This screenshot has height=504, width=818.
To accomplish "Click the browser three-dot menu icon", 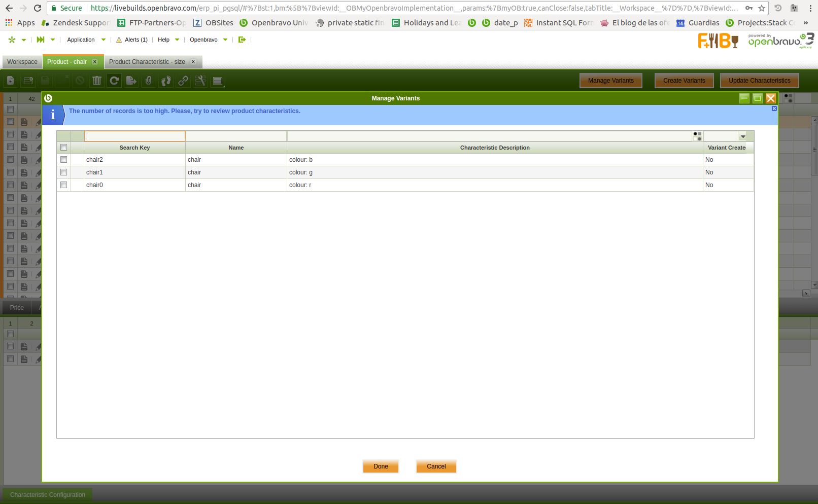I will click(x=810, y=8).
